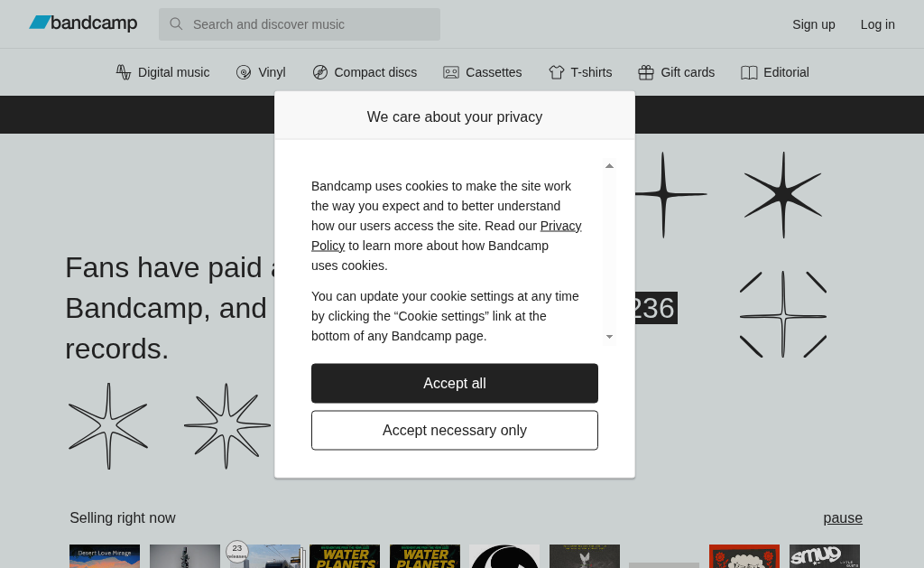Open the Editorial section
924x568 pixels.
click(x=786, y=72)
